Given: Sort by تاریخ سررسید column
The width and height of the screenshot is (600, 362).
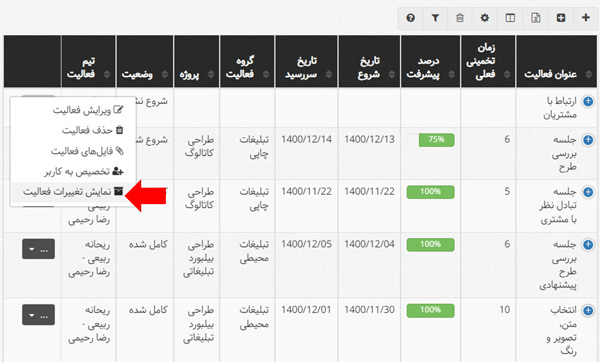Looking at the screenshot, I should pos(306,61).
